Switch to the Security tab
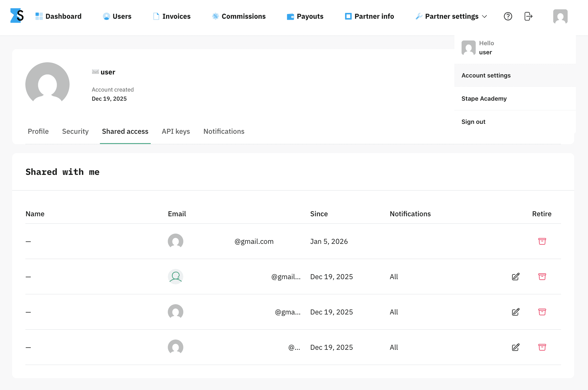The width and height of the screenshot is (588, 390). click(x=75, y=131)
